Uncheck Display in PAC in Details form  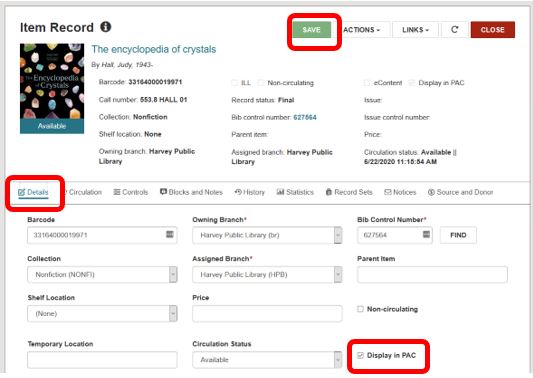point(360,356)
